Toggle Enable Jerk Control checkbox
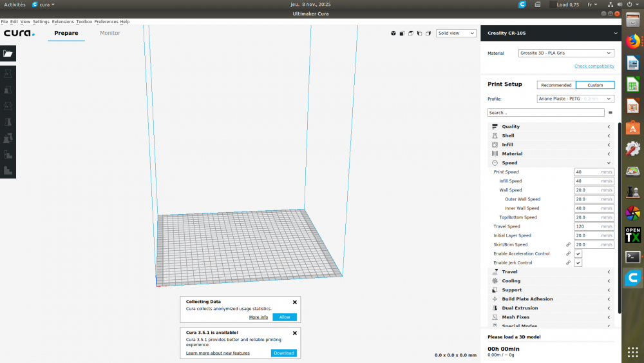Screen dimensions: 644x363 (578, 262)
